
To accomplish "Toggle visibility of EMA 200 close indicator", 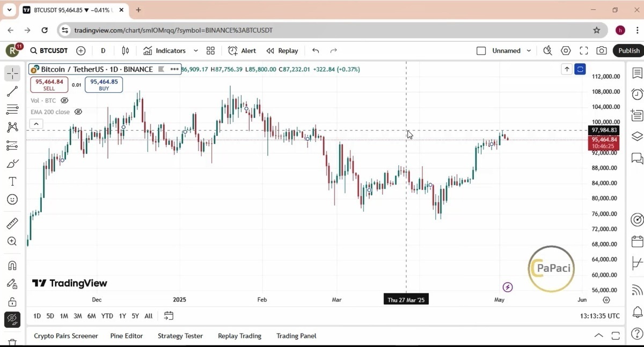I will [x=78, y=112].
